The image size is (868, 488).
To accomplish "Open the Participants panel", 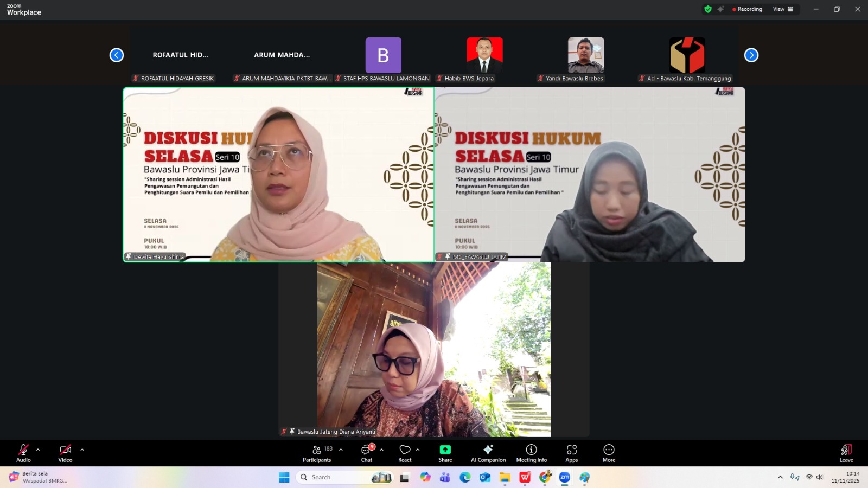I will 317,453.
